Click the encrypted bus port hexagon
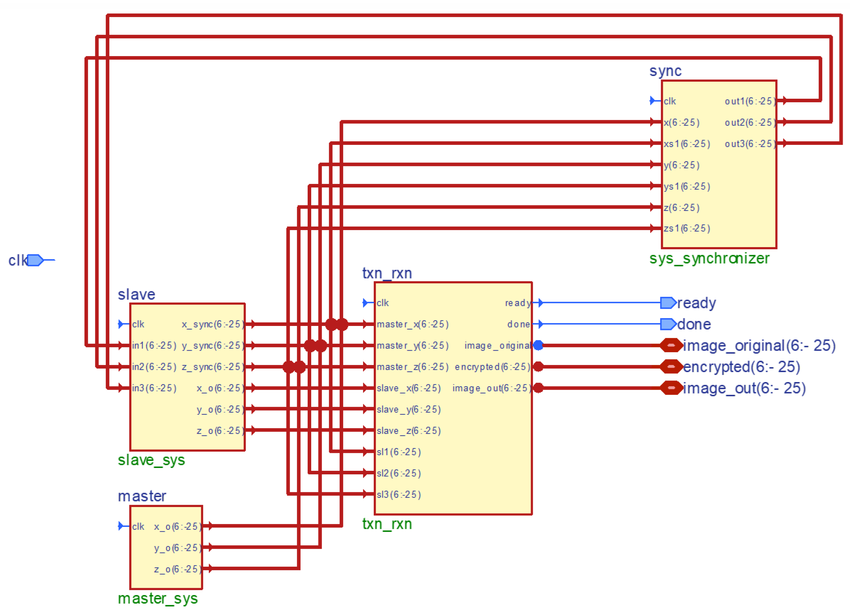The height and width of the screenshot is (616, 853). [671, 367]
